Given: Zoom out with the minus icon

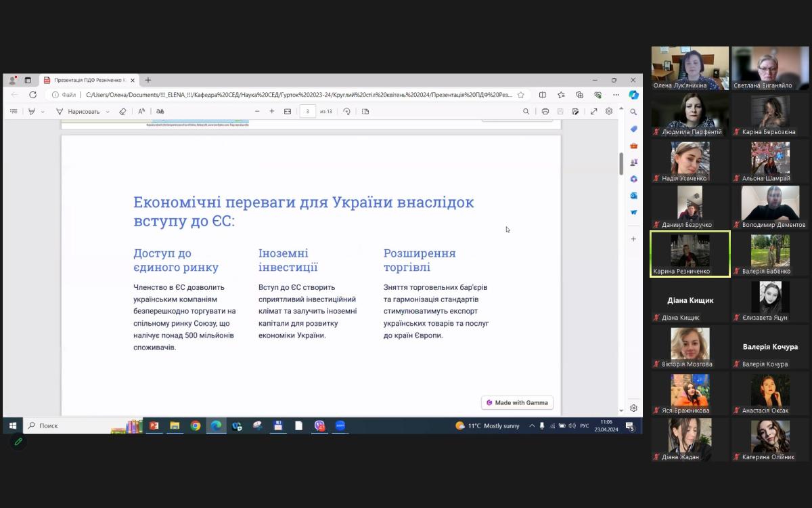Looking at the screenshot, I should (x=257, y=112).
